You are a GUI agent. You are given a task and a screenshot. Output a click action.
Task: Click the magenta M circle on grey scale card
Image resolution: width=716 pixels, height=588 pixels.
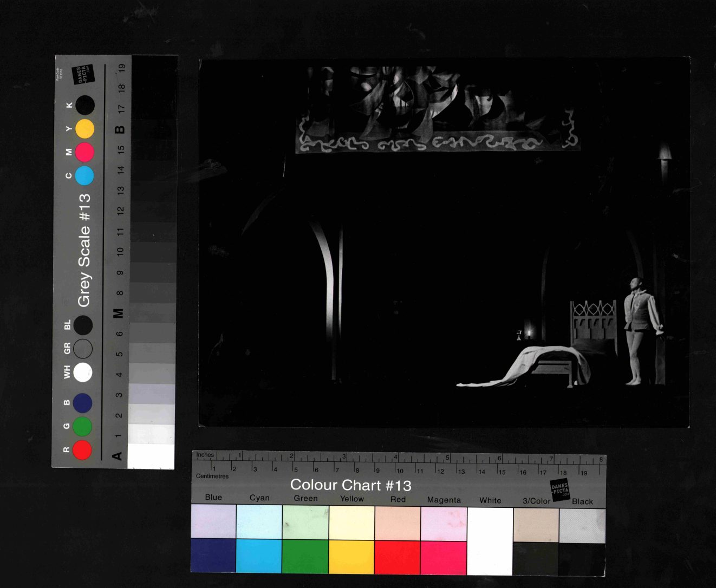coord(84,152)
